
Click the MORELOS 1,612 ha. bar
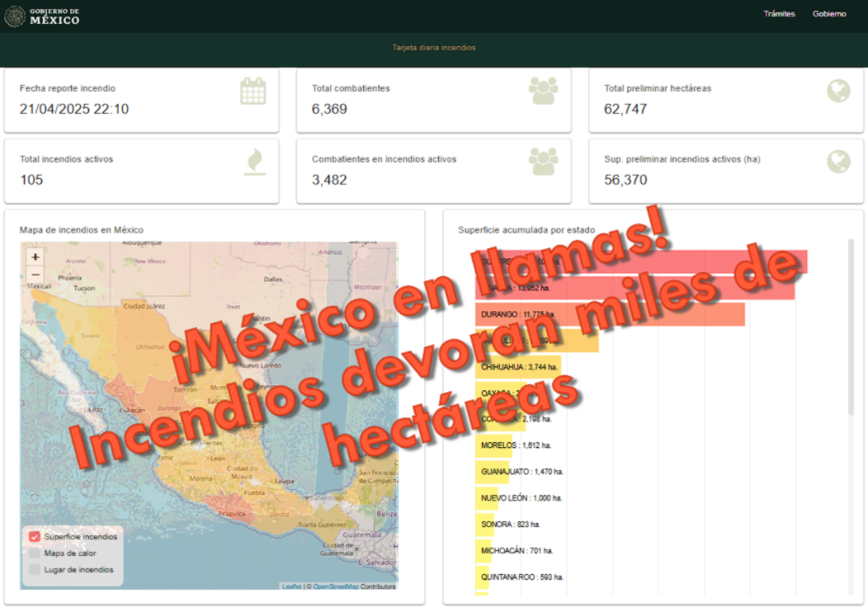tap(494, 446)
